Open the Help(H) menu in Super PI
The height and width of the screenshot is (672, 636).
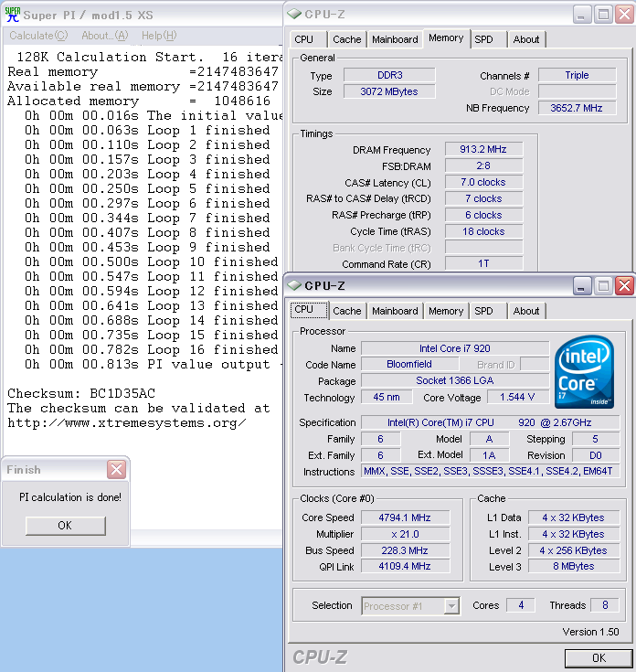(x=159, y=36)
